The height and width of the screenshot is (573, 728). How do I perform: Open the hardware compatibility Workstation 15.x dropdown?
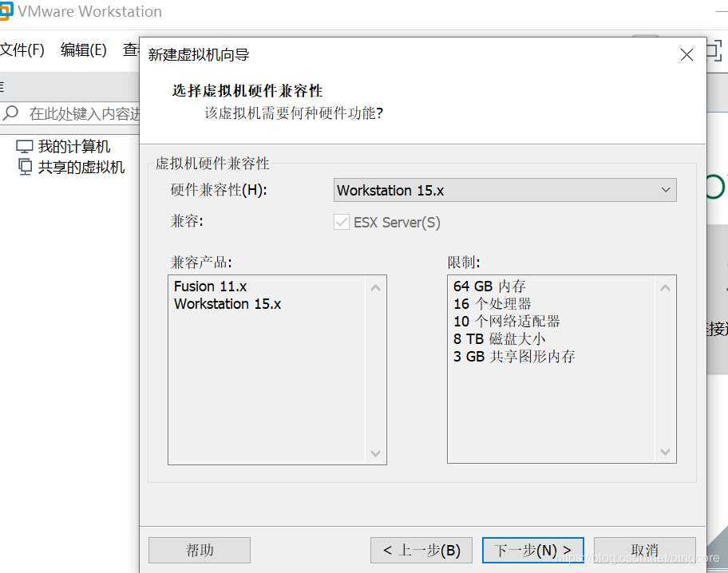click(x=504, y=190)
